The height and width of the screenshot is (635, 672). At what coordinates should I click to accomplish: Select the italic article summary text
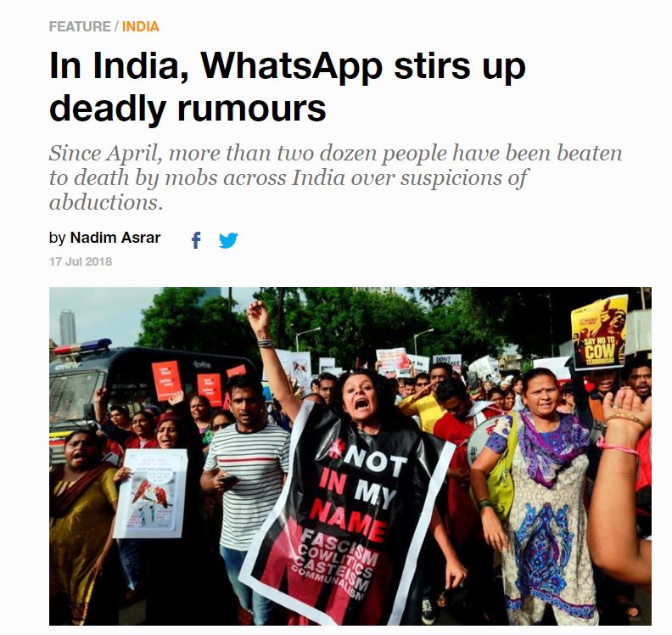click(335, 178)
